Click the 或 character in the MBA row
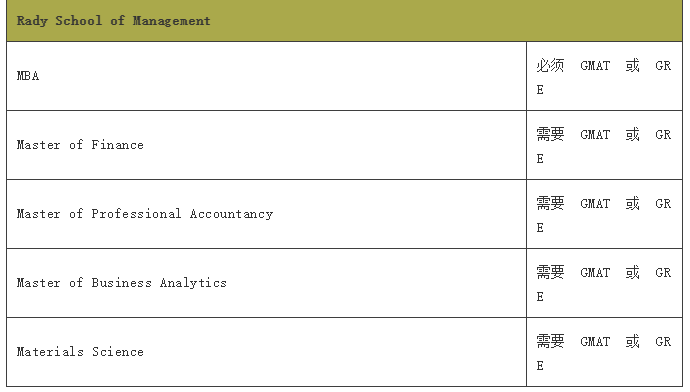This screenshot has width=690, height=392. click(632, 66)
